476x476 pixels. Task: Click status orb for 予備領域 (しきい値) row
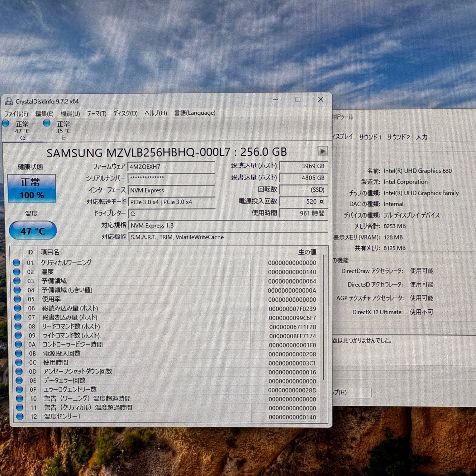click(x=17, y=290)
